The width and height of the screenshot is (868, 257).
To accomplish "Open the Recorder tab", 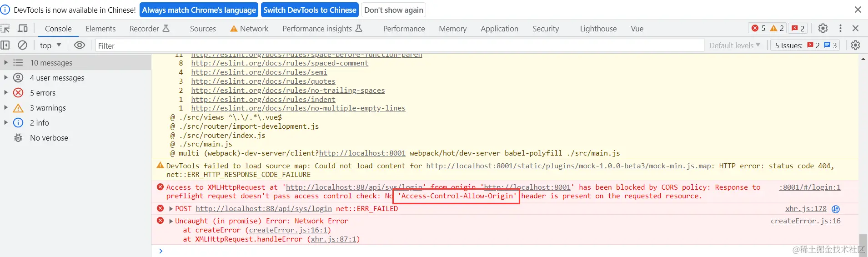I will (150, 29).
